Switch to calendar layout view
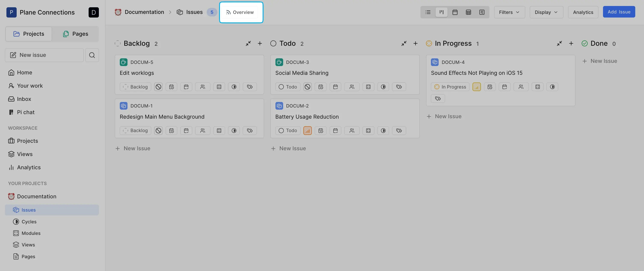 point(455,12)
